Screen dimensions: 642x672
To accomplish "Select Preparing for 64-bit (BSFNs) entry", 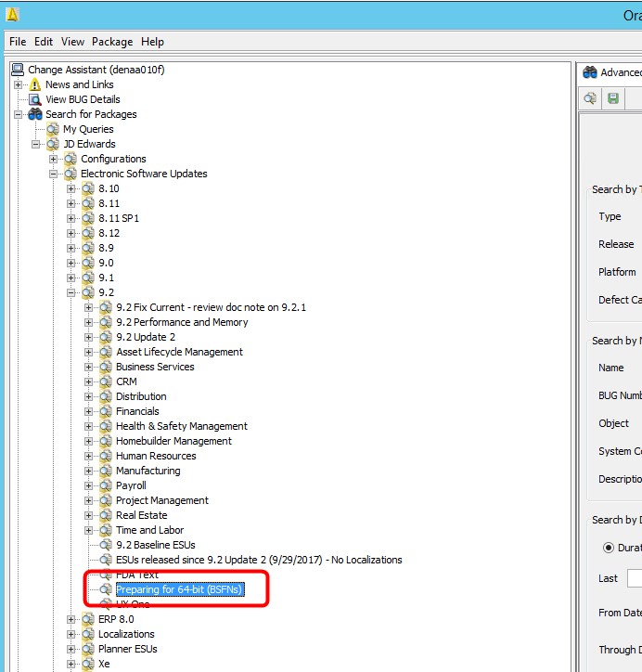I will (180, 589).
